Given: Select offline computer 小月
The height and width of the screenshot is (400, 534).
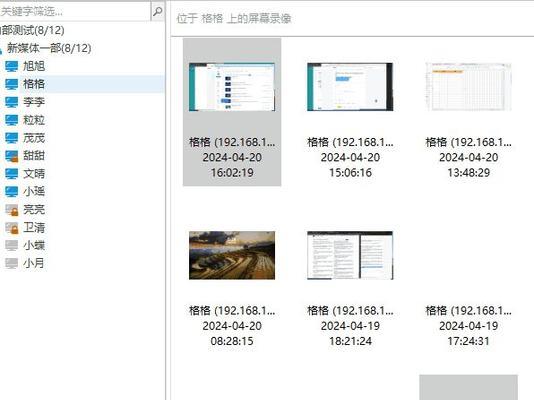Looking at the screenshot, I should point(33,263).
